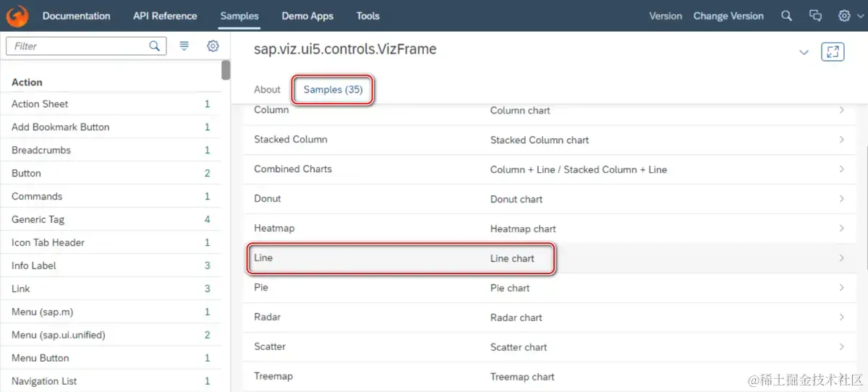Open the settings gear in header
Viewport: 868px width, 392px height.
click(843, 16)
